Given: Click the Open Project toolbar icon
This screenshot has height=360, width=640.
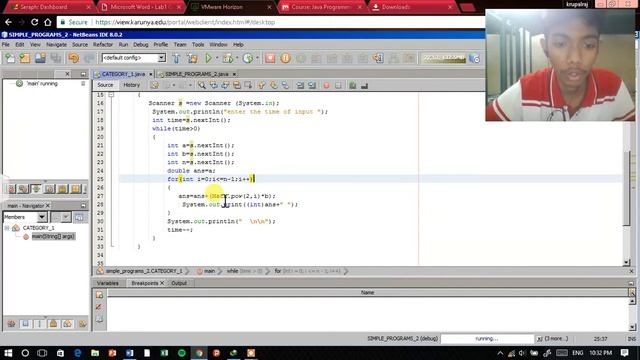Looking at the screenshot, I should point(40,58).
